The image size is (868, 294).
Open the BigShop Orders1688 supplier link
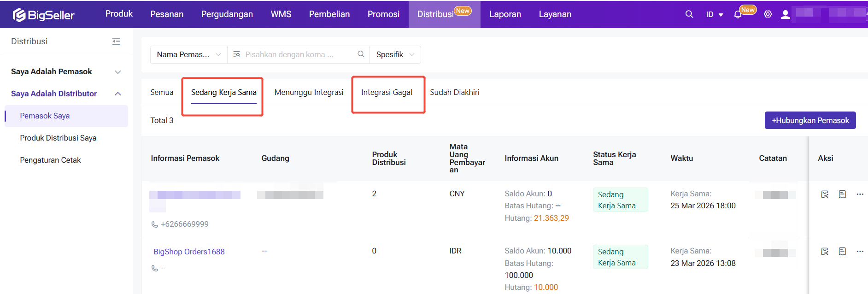(189, 252)
